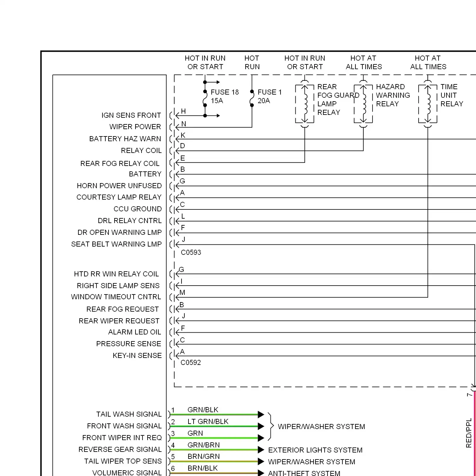
Task: Click the LT GRN/BLK wire color text
Action: point(208,421)
